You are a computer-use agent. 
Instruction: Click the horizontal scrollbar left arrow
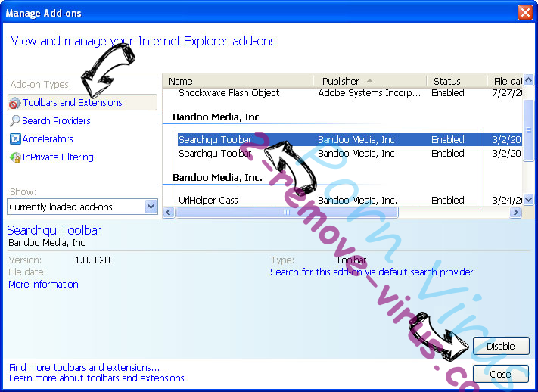[169, 212]
